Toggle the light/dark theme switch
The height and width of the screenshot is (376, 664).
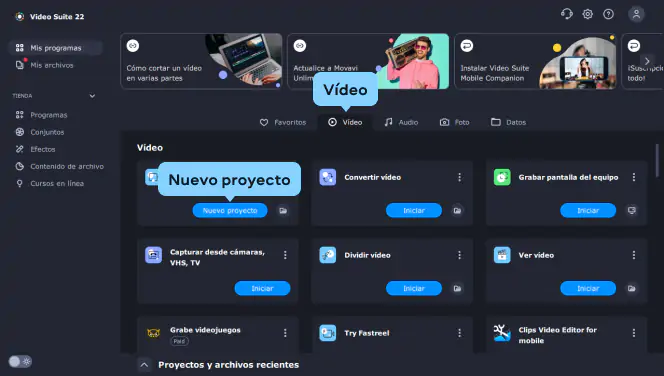[x=20, y=362]
